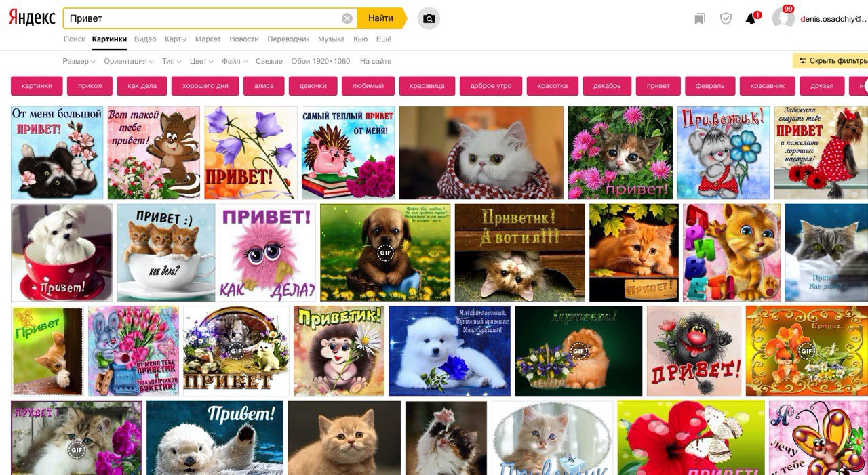
Task: Open GIF badge on brown puppy image
Action: click(x=385, y=253)
